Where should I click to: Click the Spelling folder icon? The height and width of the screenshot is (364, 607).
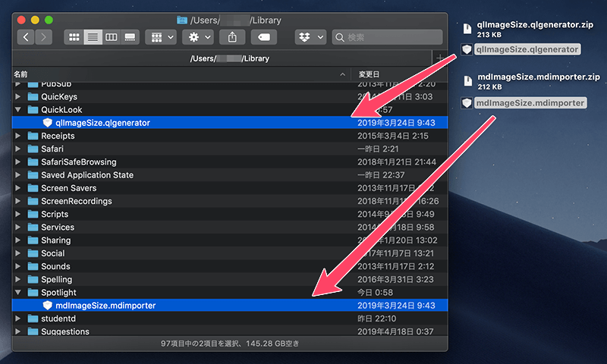click(33, 279)
